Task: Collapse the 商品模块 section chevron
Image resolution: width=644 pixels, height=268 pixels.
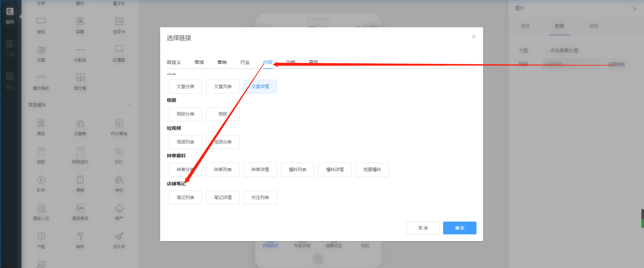Action: point(130,105)
